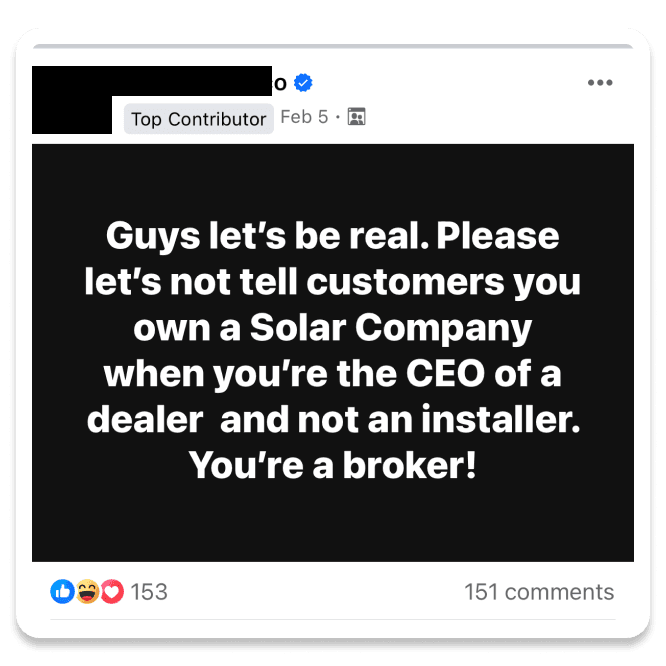This screenshot has height=666, width=666.
Task: Click the Top Contributor badge
Action: coord(198,119)
